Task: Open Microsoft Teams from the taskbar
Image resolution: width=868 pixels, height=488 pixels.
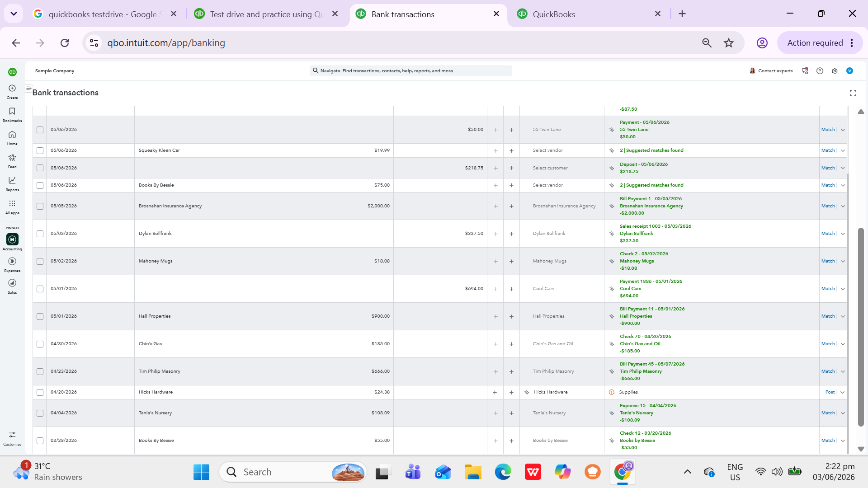Action: point(413,472)
